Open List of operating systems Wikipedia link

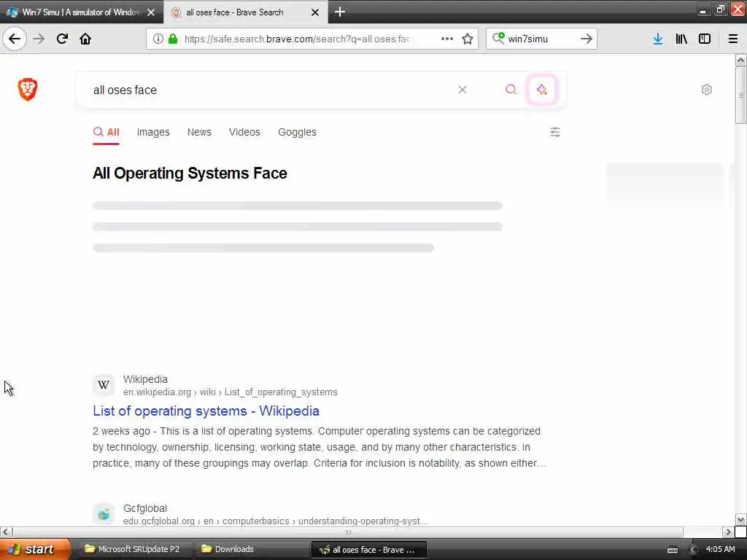[206, 411]
